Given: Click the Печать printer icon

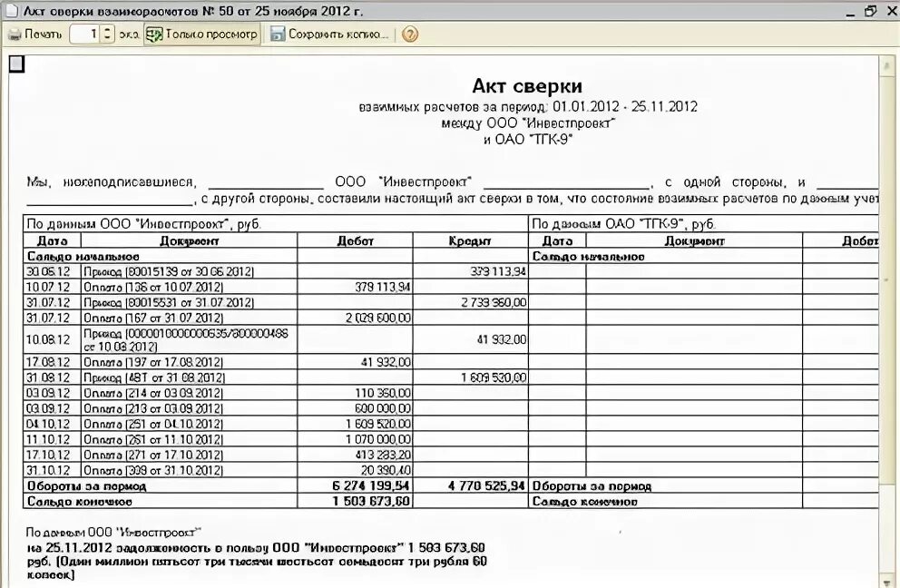Looking at the screenshot, I should 15,34.
